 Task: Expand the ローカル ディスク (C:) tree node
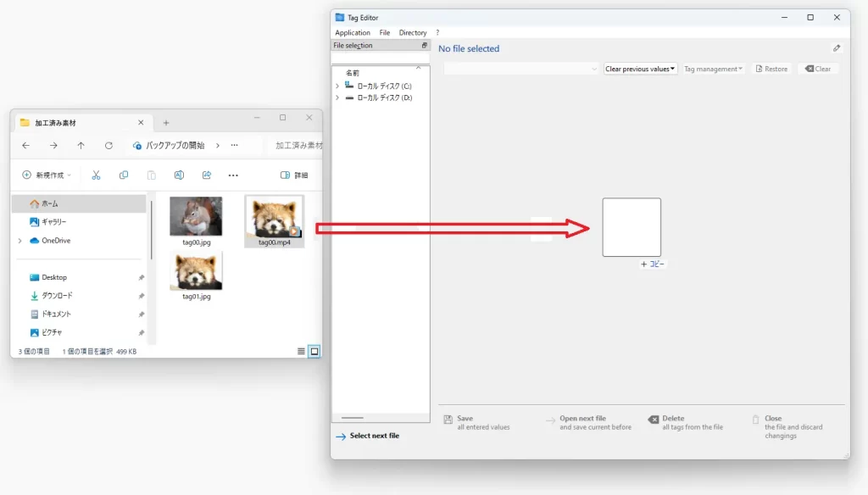click(337, 86)
